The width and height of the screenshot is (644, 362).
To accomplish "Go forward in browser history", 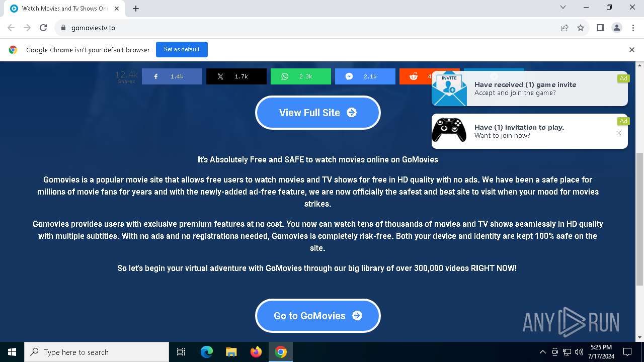I will 27,28.
